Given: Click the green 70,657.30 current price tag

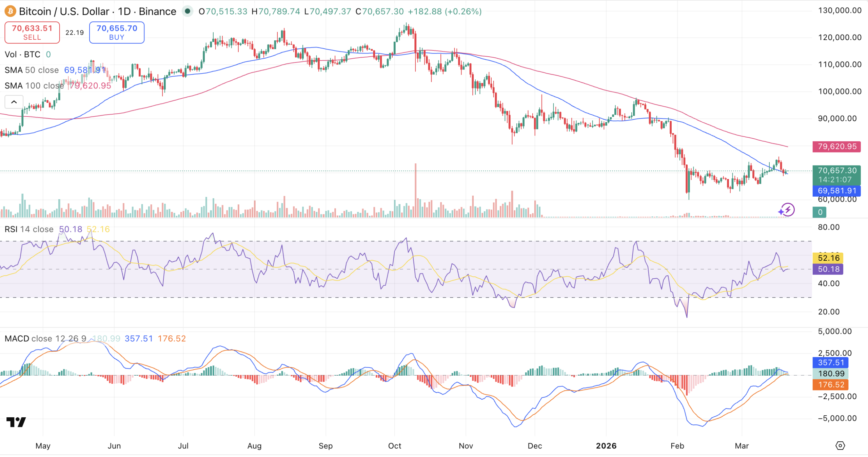Looking at the screenshot, I should pyautogui.click(x=837, y=171).
